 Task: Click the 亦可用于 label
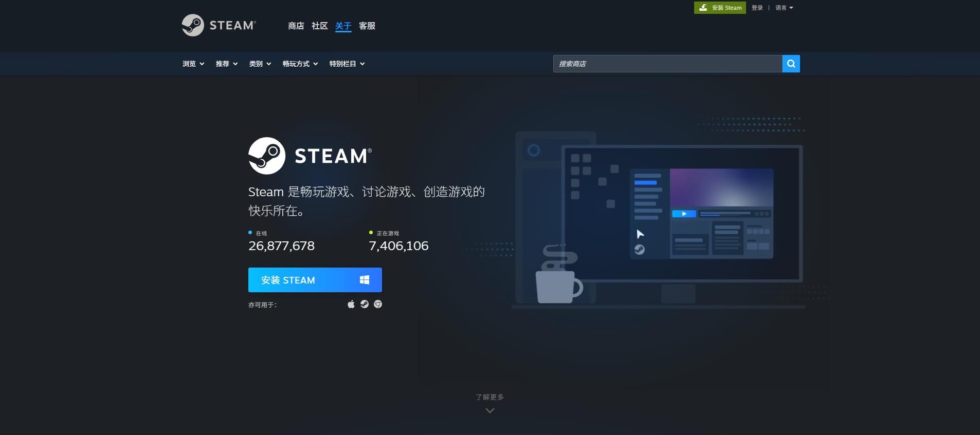pyautogui.click(x=263, y=305)
